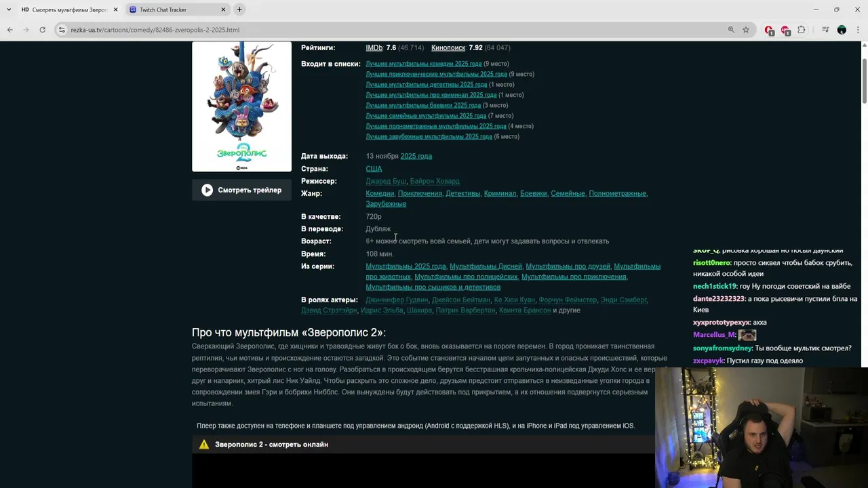The image size is (868, 488).
Task: Open actor Шакира link
Action: coord(419,310)
